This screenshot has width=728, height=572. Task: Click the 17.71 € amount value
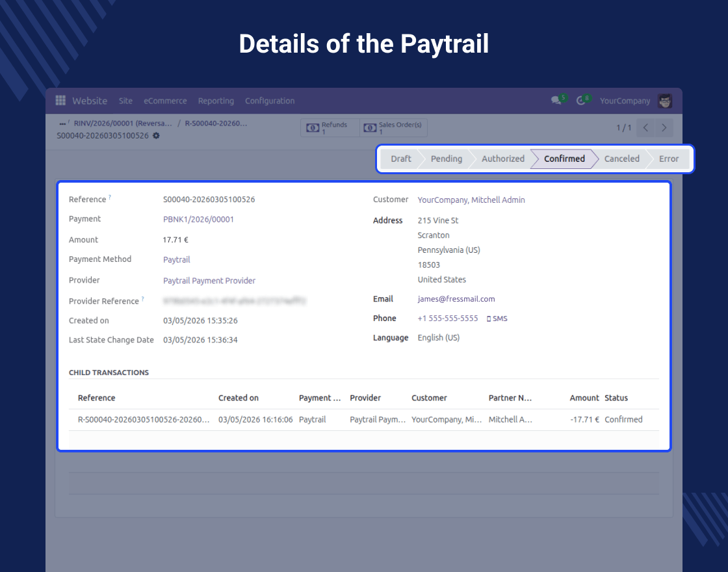point(175,240)
